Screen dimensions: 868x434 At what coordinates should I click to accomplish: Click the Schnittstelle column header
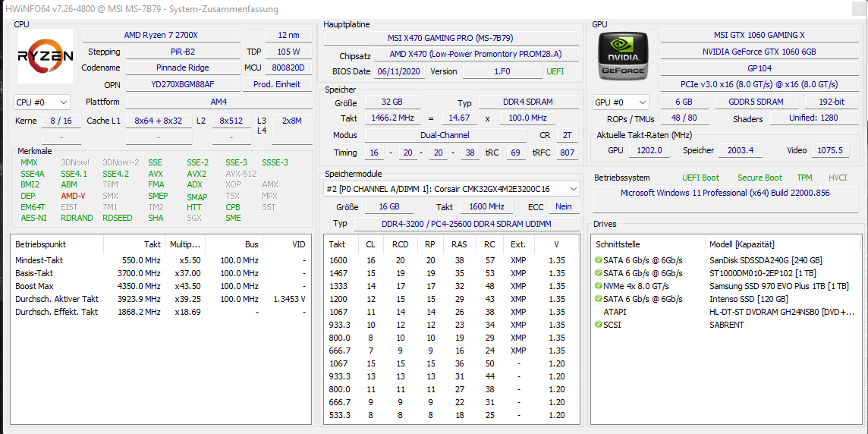pos(649,244)
